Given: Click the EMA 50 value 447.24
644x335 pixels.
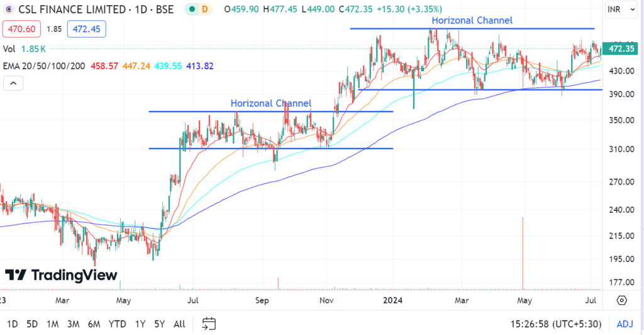Looking at the screenshot, I should [136, 65].
